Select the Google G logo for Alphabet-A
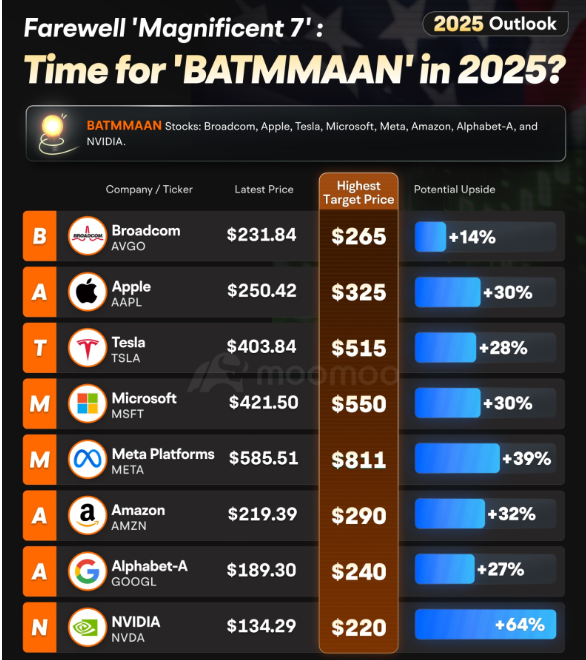 (x=87, y=571)
